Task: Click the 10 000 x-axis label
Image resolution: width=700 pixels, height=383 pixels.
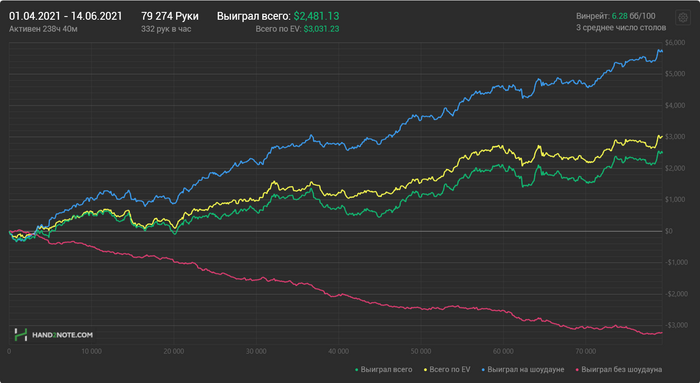Action: [91, 351]
